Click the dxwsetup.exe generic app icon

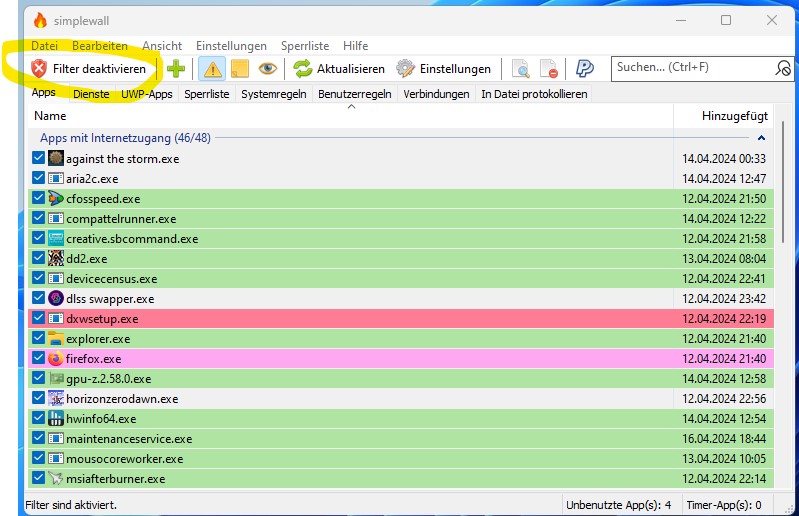56,318
